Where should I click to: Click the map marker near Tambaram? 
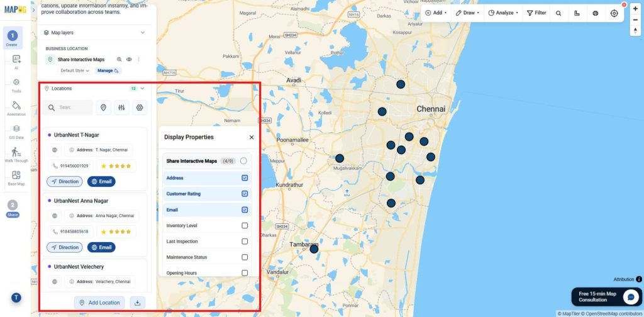[314, 249]
